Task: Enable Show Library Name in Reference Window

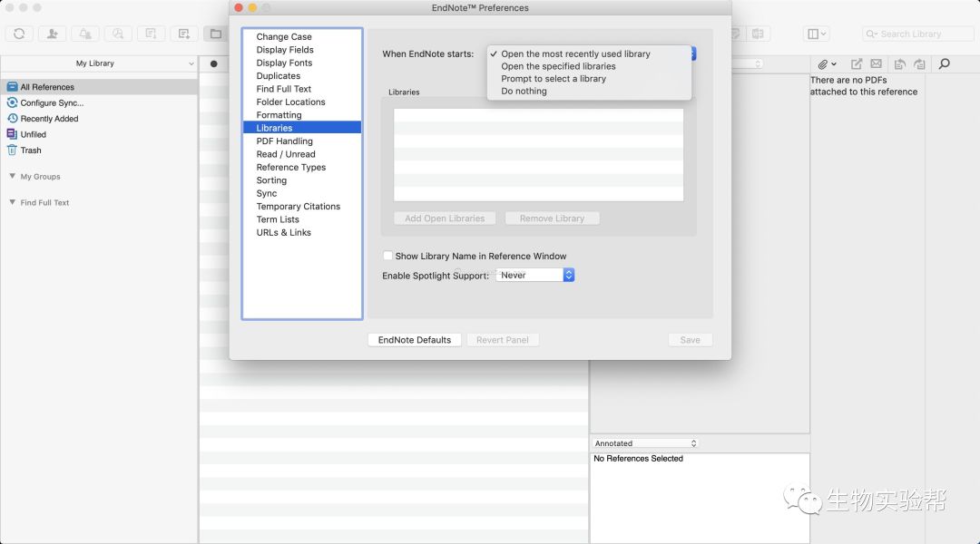Action: [x=388, y=256]
